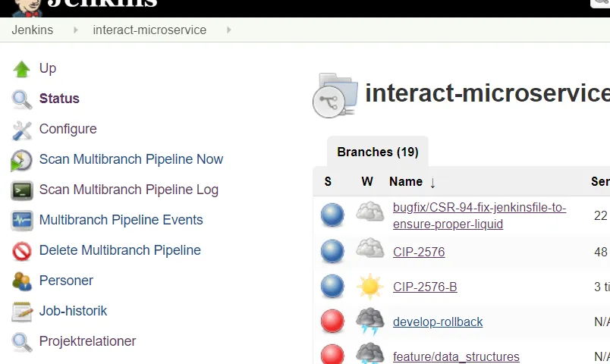Click blue status ball for CIP-2576-B
Screen dimensions: 610x364
(x=332, y=286)
